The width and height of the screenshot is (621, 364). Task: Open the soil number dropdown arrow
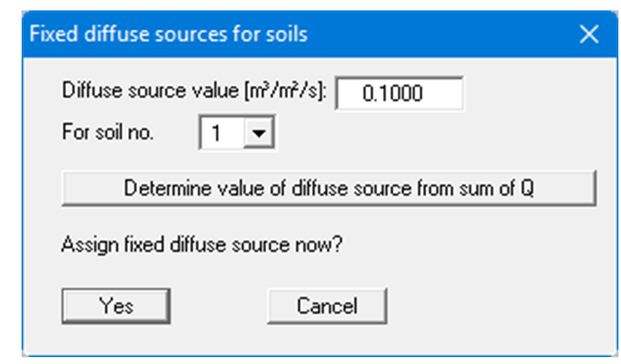(260, 135)
